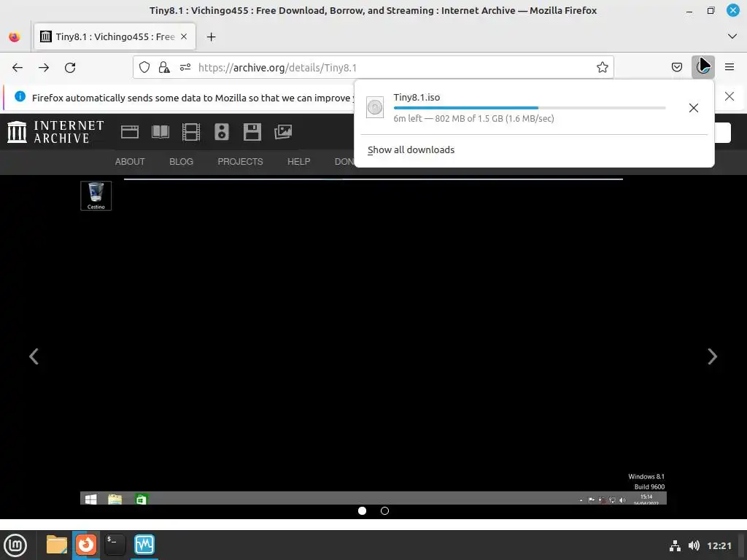Open the system monitor taskbar app
Screen dimensions: 747x560
pyautogui.click(x=144, y=545)
